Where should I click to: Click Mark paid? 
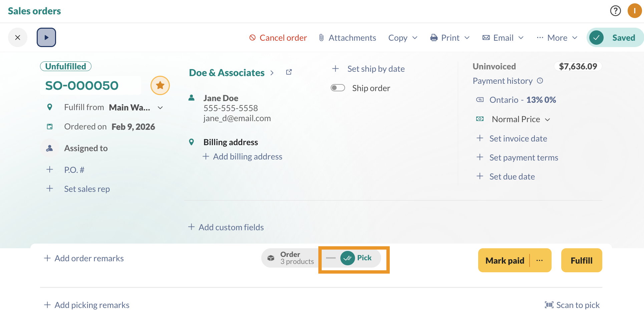[505, 260]
